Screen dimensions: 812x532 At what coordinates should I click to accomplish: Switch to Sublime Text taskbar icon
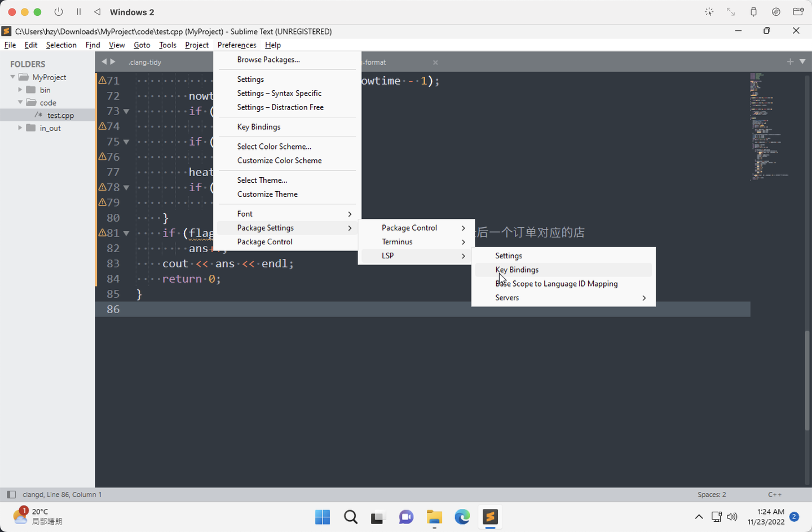pos(490,517)
